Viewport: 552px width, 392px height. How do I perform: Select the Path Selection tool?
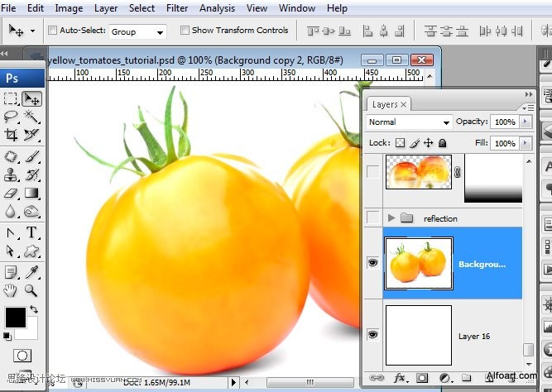11,251
